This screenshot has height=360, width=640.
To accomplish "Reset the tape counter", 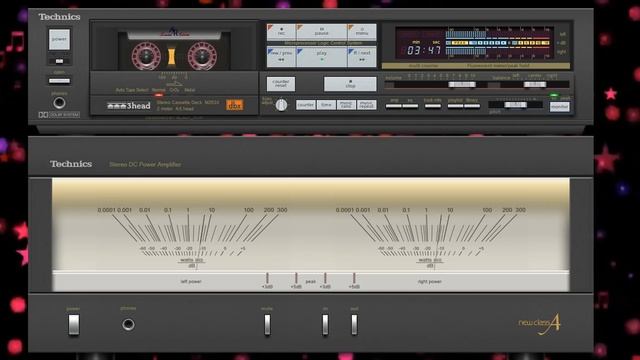I will click(281, 84).
